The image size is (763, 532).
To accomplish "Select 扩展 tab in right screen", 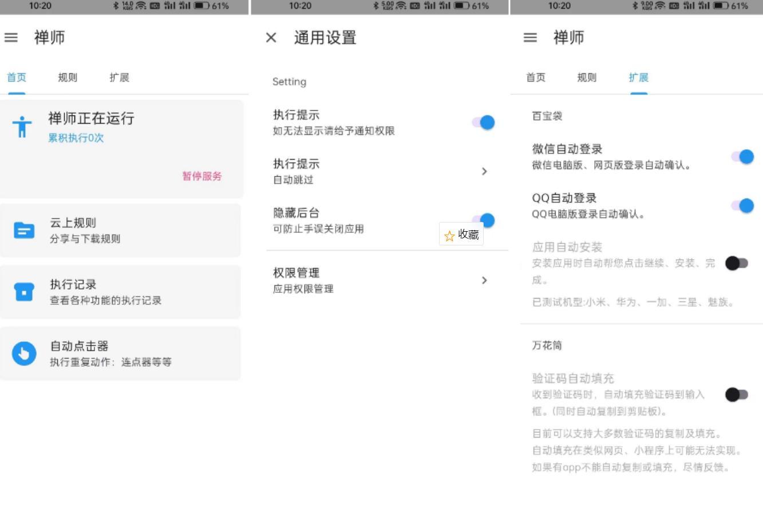I will (x=638, y=77).
